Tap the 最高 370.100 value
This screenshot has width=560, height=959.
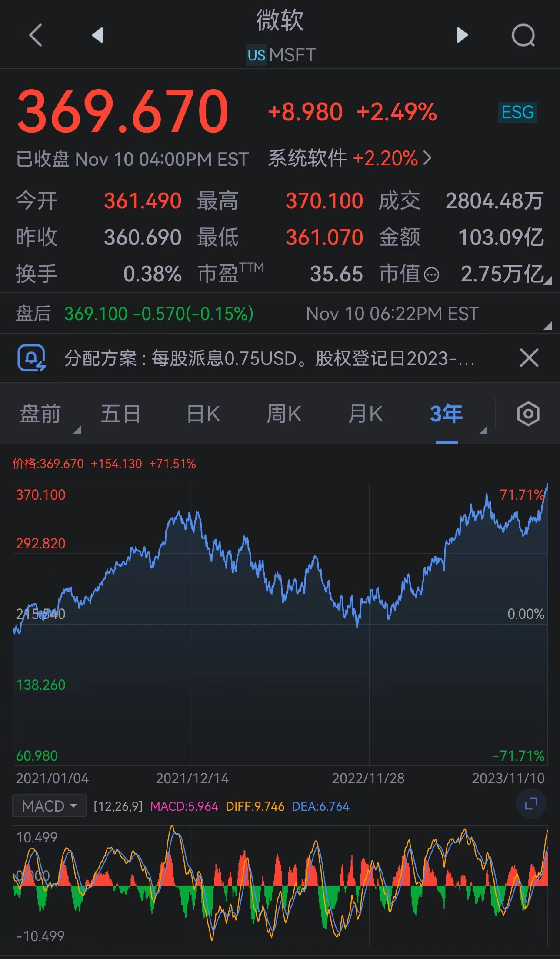[324, 201]
